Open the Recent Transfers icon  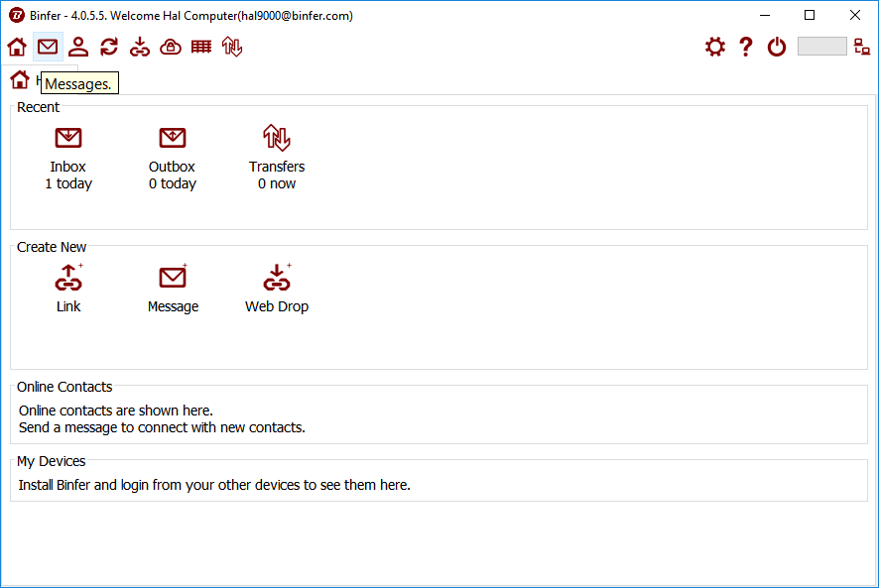277,138
